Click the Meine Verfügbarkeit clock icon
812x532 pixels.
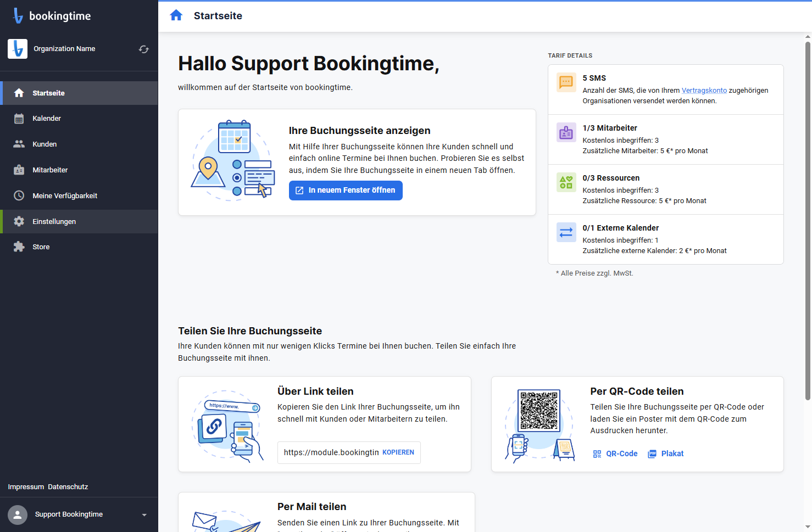click(19, 195)
